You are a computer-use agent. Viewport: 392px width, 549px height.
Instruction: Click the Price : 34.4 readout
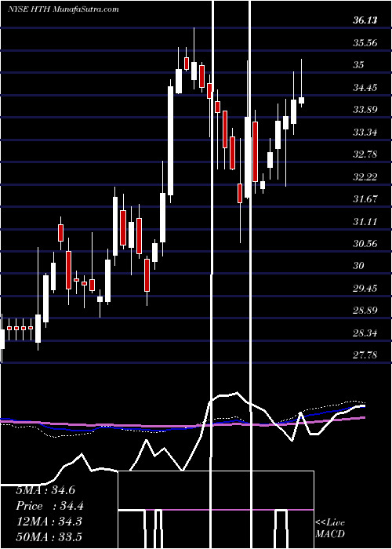[x=49, y=506]
